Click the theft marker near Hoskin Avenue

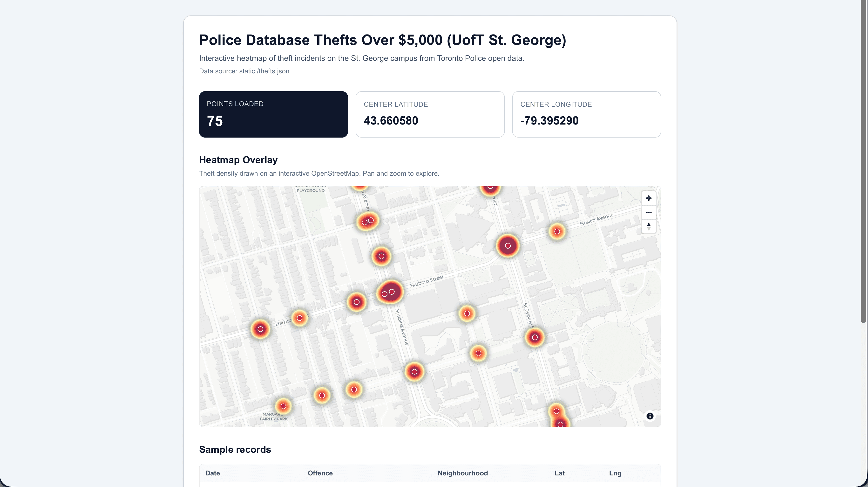[557, 231]
